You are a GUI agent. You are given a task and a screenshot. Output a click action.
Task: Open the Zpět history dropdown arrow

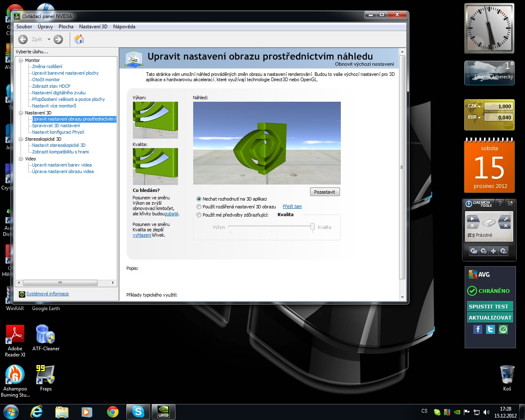click(x=49, y=39)
